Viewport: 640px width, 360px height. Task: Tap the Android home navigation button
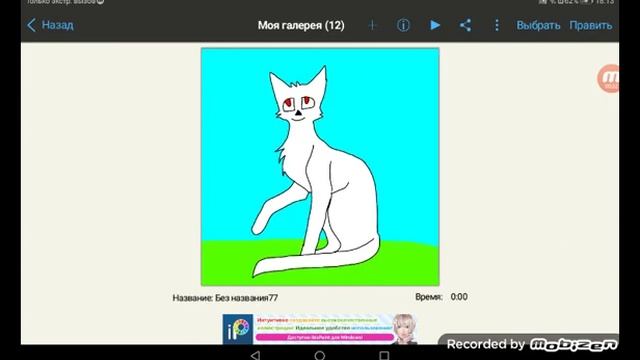[x=320, y=355]
